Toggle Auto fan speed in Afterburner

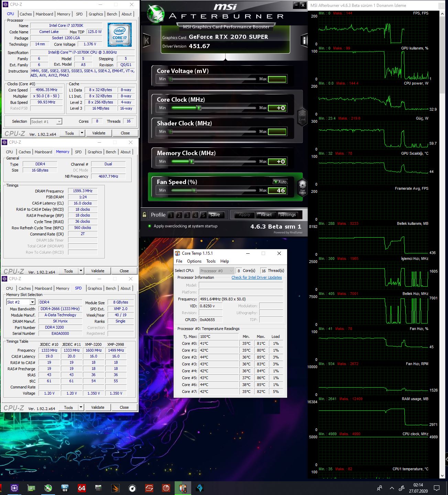[x=280, y=181]
